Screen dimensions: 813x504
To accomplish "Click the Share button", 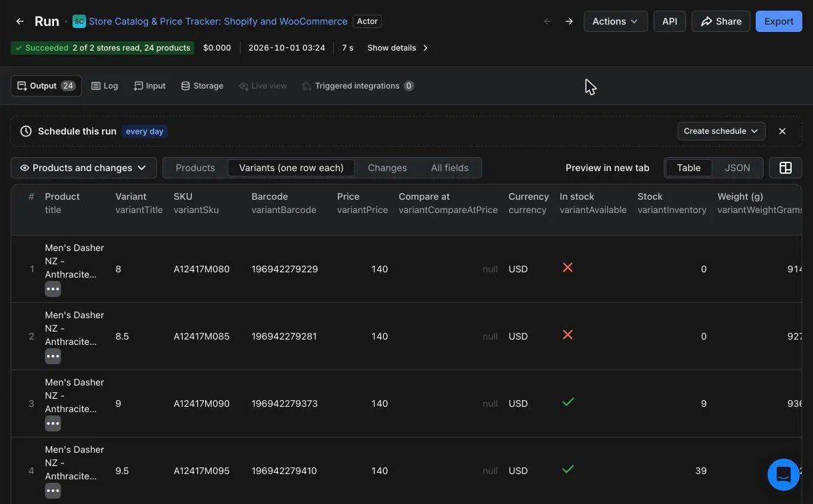I will coord(721,21).
